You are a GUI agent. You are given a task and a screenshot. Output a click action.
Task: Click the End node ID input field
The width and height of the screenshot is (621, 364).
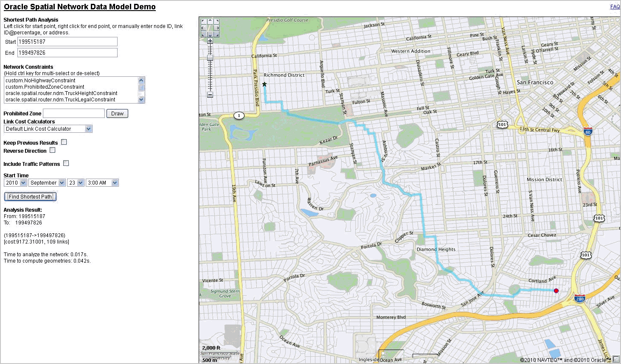point(67,53)
